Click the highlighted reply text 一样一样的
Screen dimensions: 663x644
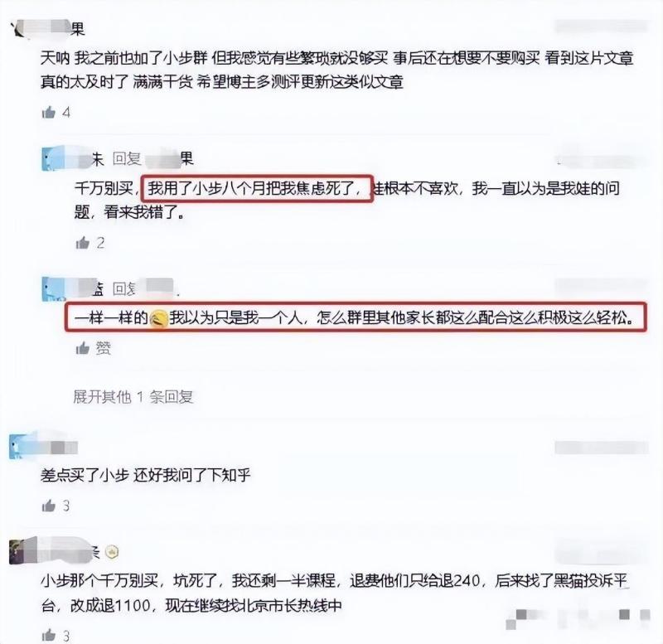111,317
